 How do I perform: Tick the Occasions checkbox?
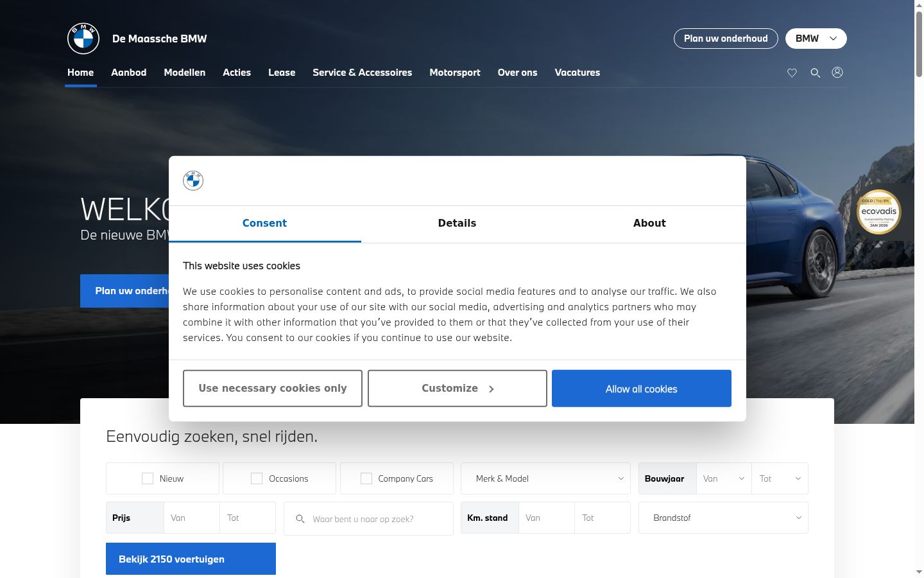(257, 478)
